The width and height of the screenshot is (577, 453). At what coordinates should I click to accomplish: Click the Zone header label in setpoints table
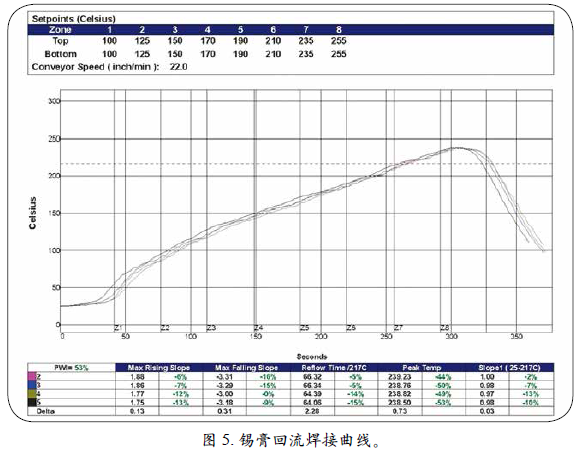click(x=60, y=30)
